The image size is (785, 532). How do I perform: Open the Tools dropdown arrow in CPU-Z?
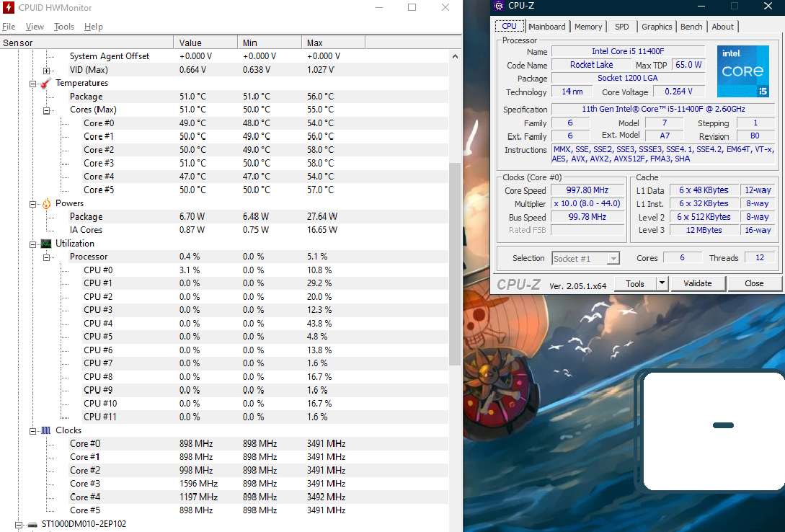(662, 283)
